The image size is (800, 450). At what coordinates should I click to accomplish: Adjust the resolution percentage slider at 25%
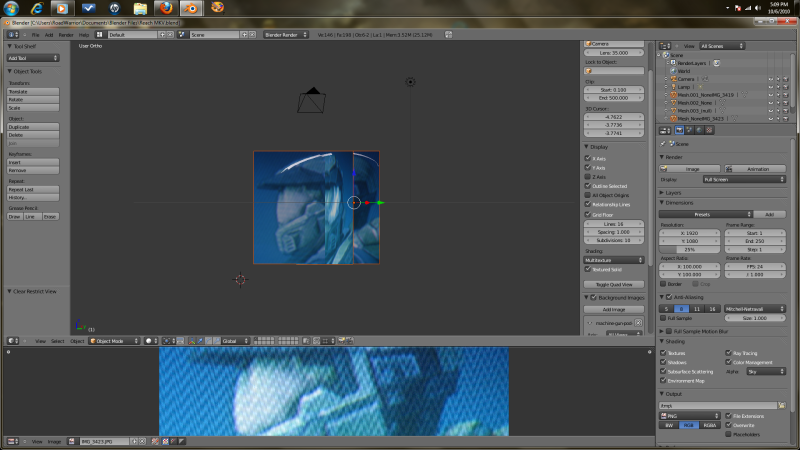pos(690,248)
